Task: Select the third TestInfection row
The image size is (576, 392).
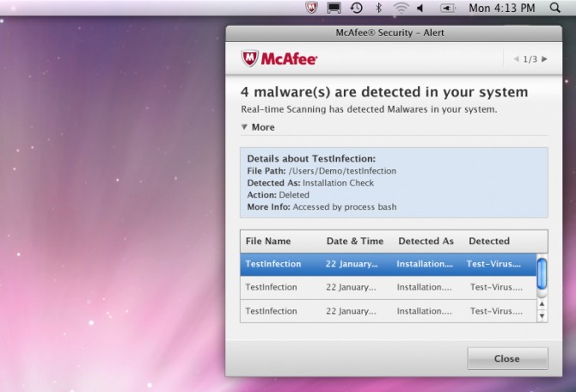Action: pyautogui.click(x=389, y=311)
